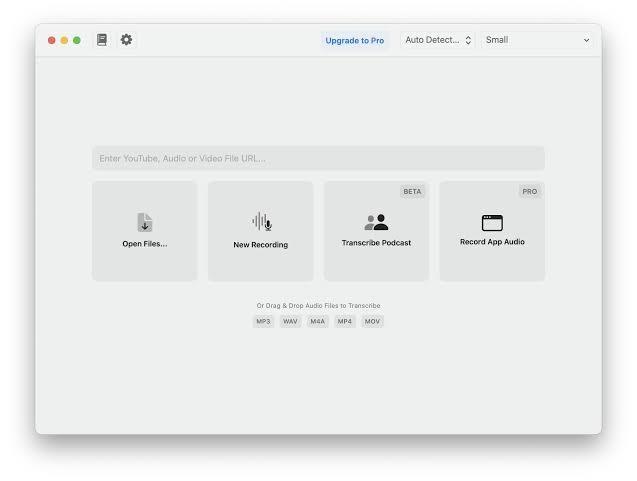Open the Auto Detect language dropdown

(438, 40)
